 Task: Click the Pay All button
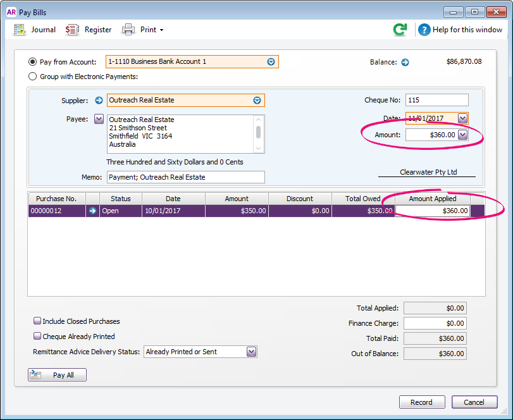(x=57, y=375)
